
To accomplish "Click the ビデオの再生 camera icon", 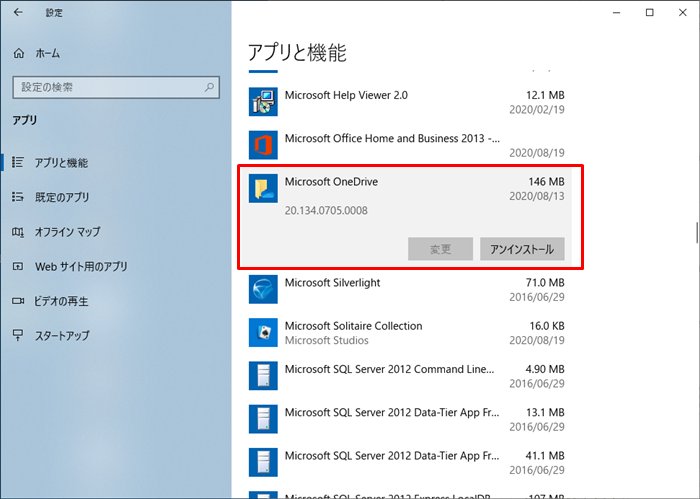I will pyautogui.click(x=18, y=301).
